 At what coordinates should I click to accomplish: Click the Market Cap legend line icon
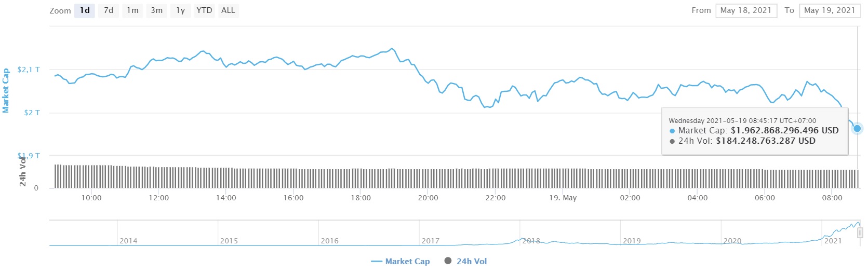377,262
